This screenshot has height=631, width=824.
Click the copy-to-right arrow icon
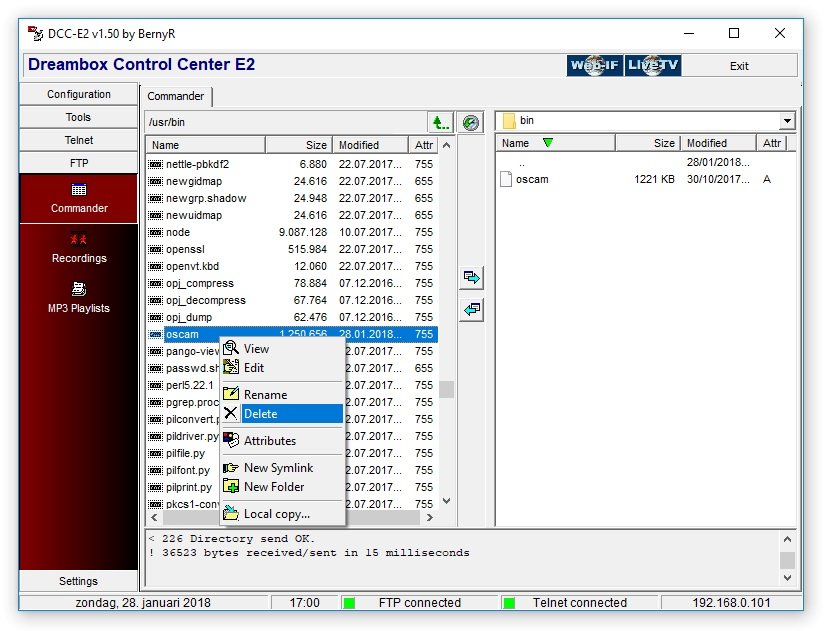tap(471, 277)
